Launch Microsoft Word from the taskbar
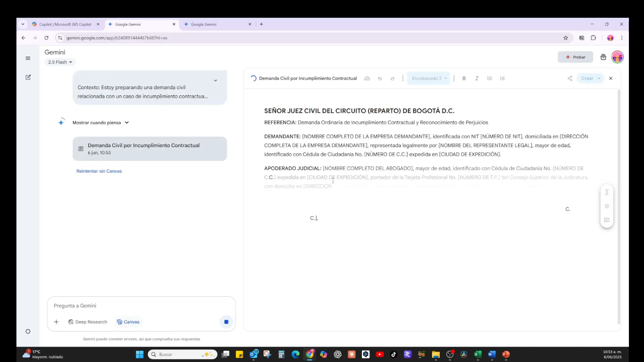The image size is (644, 362). coord(492,354)
